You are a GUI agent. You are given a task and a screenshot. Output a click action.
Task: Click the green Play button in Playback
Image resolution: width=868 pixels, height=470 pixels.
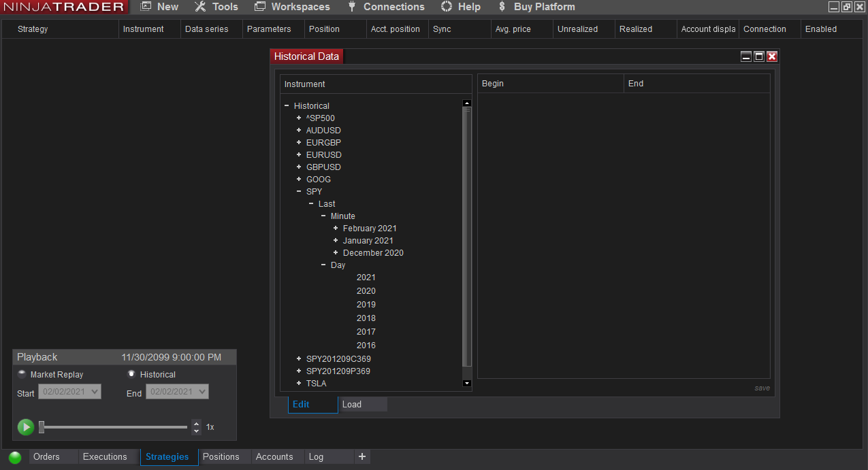[26, 427]
